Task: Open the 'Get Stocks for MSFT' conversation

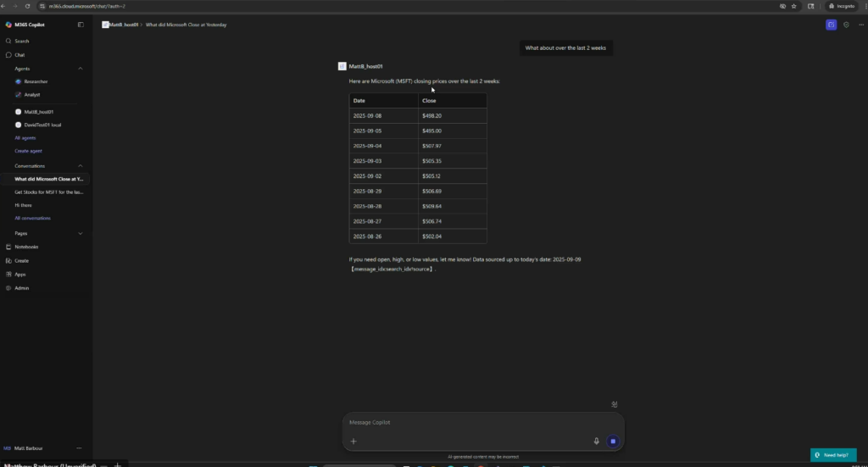Action: click(x=48, y=192)
